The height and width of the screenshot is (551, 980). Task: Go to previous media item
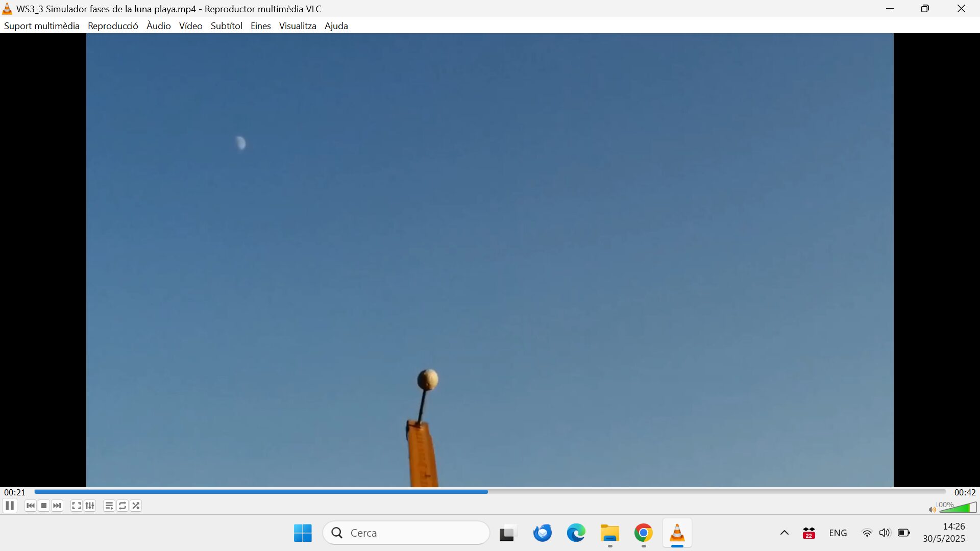click(x=31, y=506)
